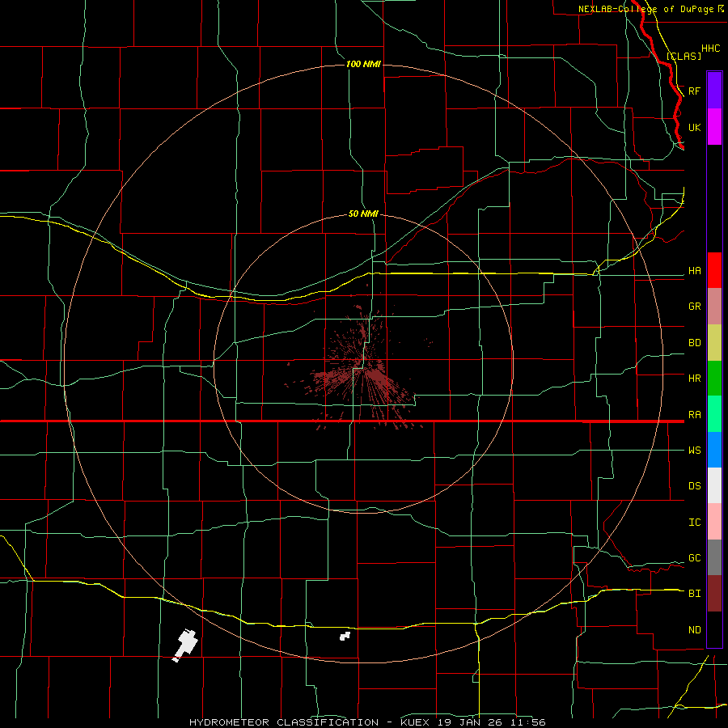Click the light pink IC legend swatch

coord(714,522)
